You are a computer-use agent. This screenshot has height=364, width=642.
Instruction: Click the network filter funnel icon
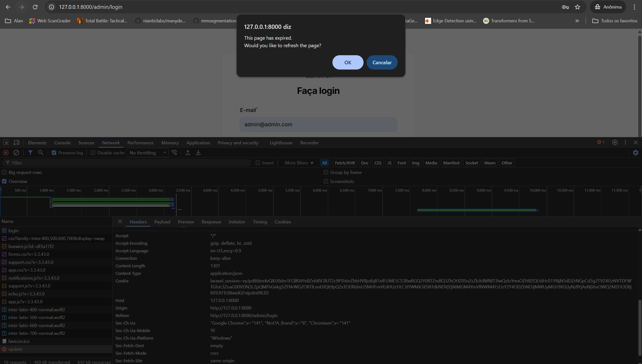pos(30,153)
